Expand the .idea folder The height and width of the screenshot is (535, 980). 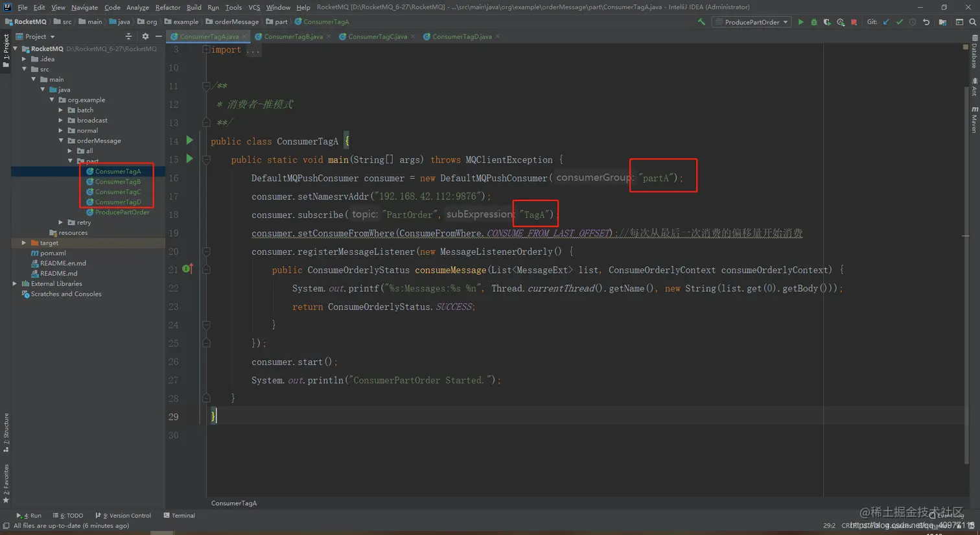(x=24, y=59)
